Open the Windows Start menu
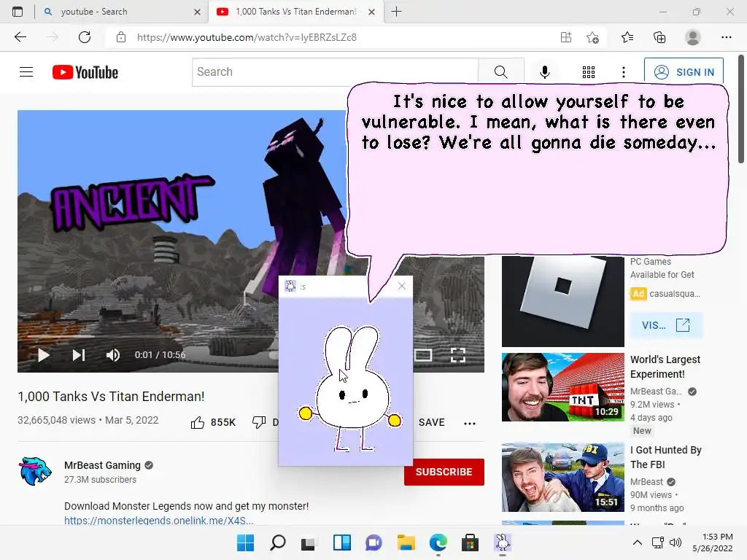747x560 pixels. 246,542
